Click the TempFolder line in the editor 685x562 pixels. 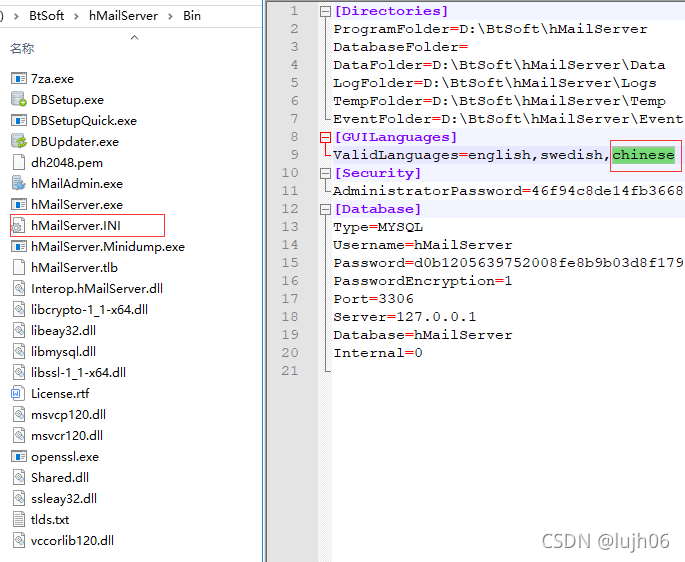click(x=499, y=101)
